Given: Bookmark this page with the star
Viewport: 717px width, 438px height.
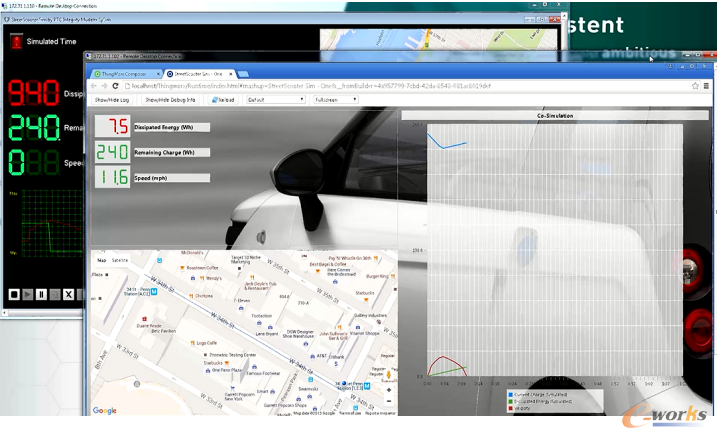Looking at the screenshot, I should click(x=695, y=86).
